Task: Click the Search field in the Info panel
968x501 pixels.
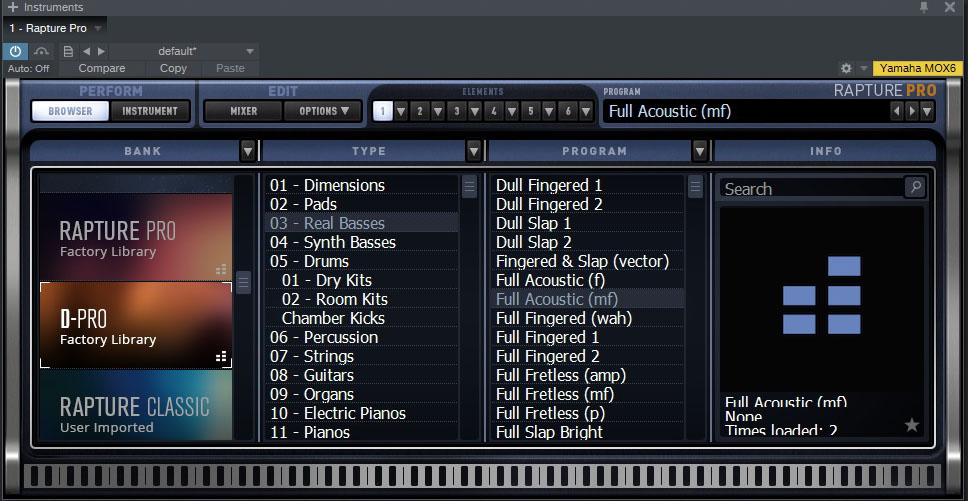Action: tap(811, 189)
